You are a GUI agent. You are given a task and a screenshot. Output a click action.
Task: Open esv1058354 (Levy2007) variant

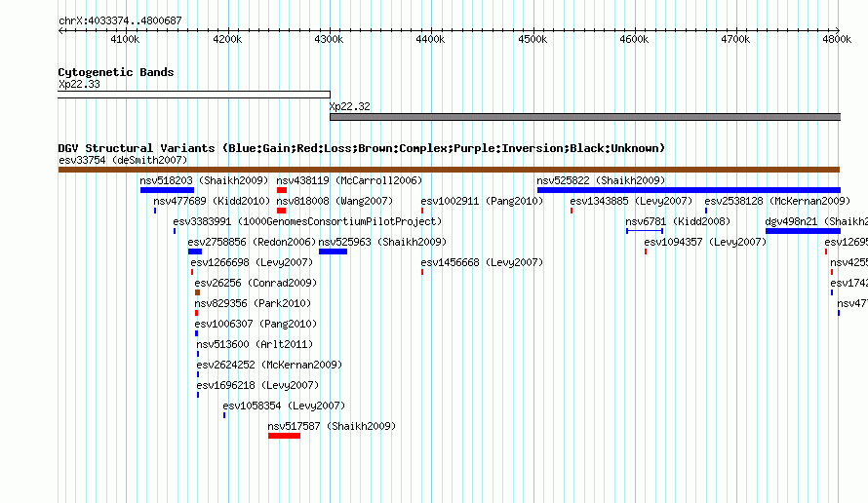coord(284,406)
